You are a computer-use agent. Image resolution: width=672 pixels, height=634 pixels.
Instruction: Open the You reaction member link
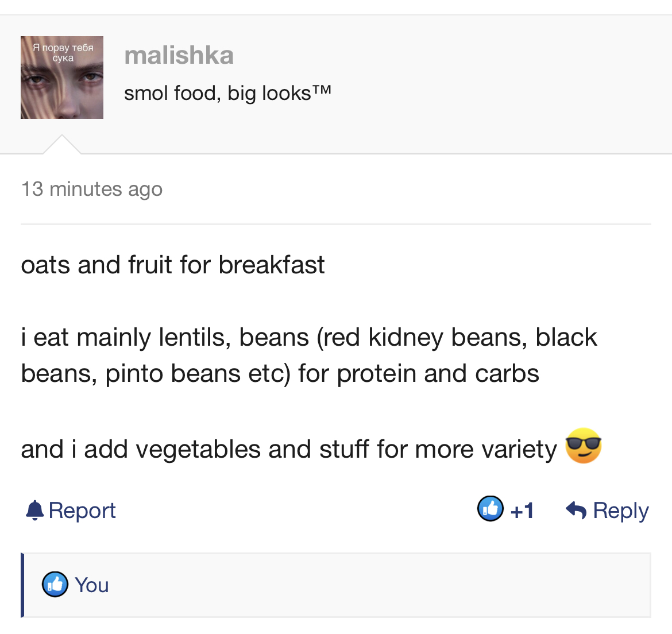(92, 585)
